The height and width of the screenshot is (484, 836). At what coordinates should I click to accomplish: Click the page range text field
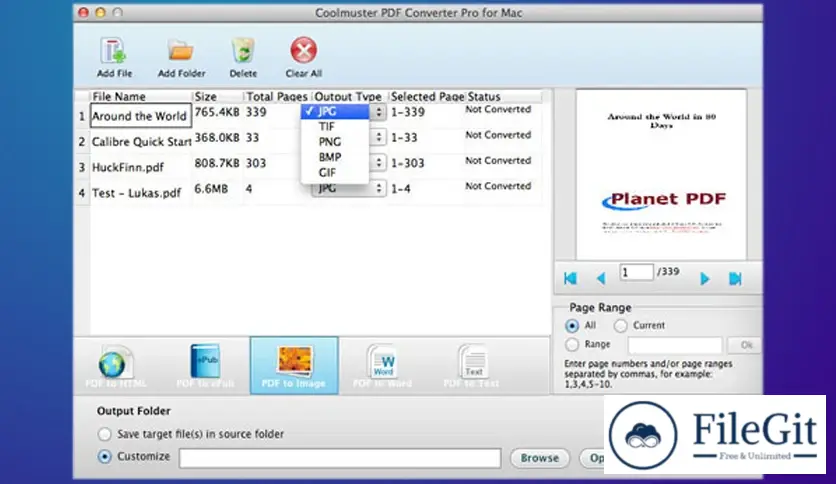pos(675,345)
